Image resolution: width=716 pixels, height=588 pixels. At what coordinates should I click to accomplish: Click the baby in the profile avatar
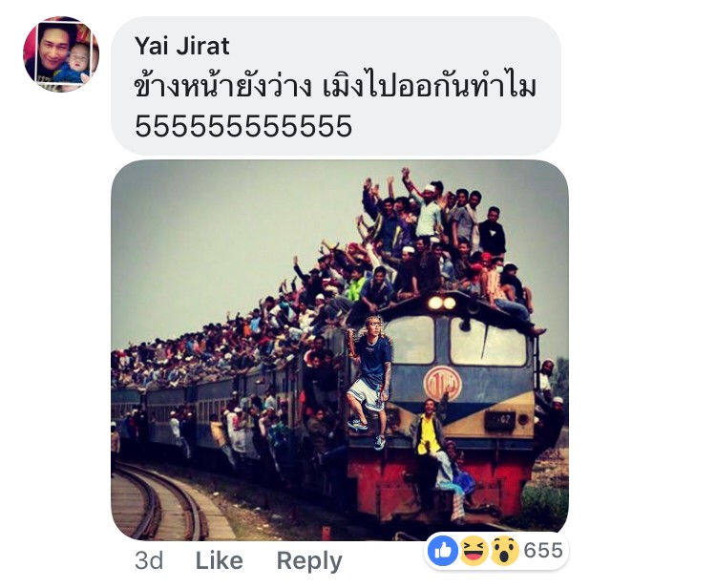click(x=78, y=63)
